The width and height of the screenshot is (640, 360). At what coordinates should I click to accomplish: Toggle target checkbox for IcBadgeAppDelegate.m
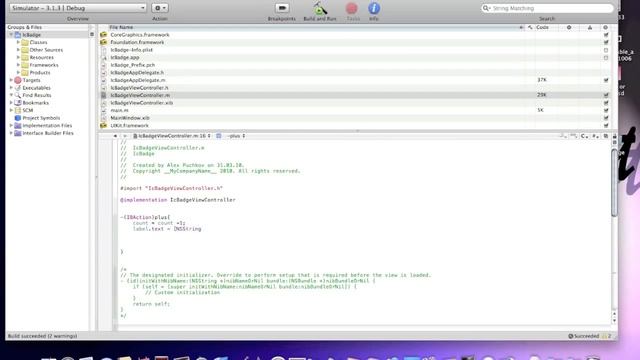click(x=606, y=80)
